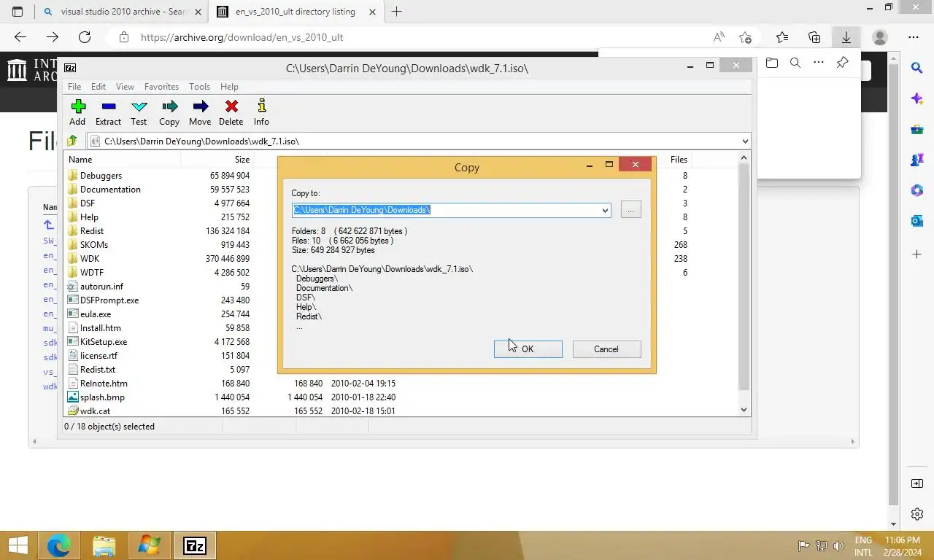Open the 7-Zip File menu
The image size is (934, 560).
(74, 86)
